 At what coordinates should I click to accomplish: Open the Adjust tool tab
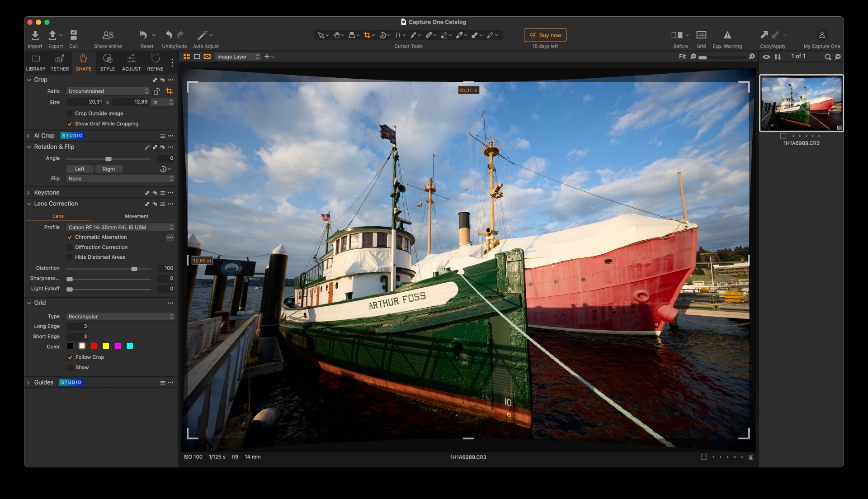pos(132,62)
